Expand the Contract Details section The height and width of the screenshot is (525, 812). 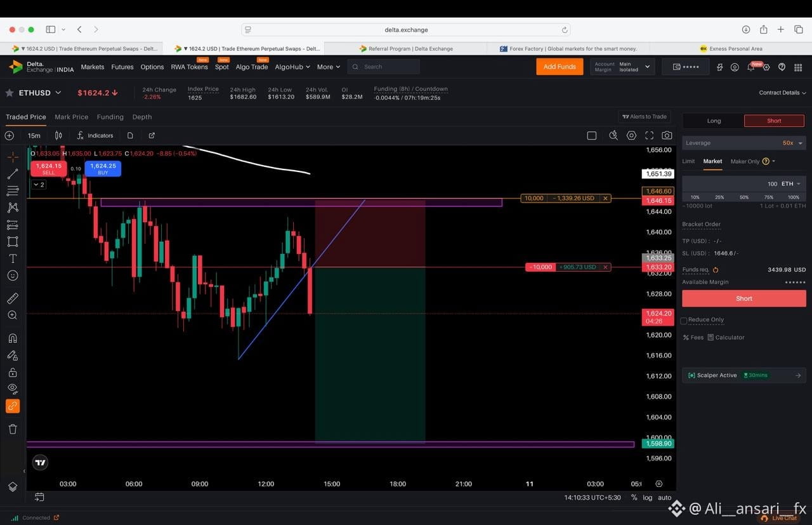782,93
